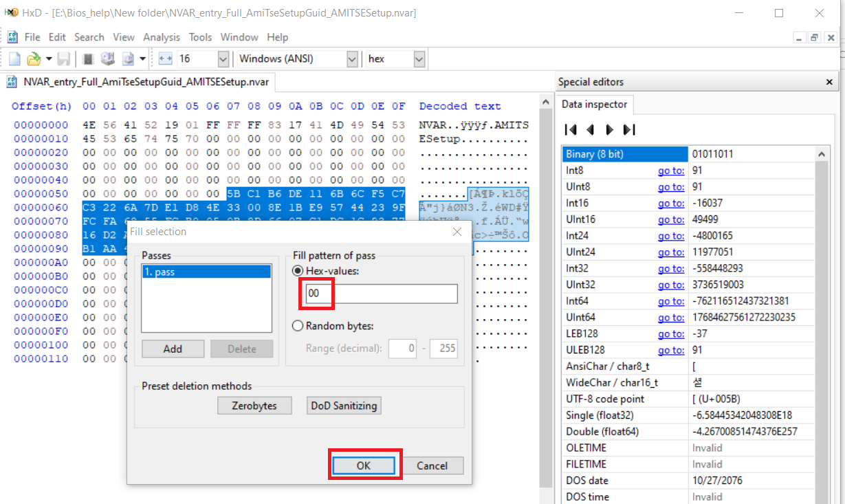The image size is (845, 504).
Task: Click the Open disk toolbar icon
Action: [x=108, y=59]
